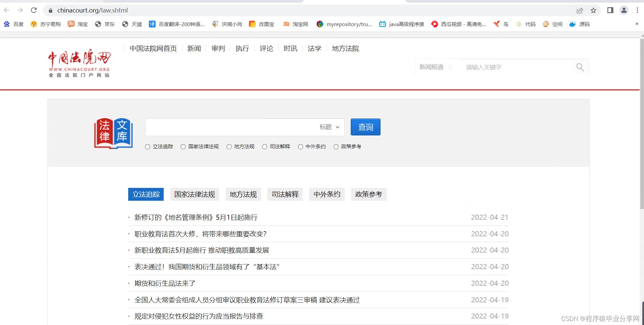Switch to the 地方法规 tab
This screenshot has height=325, width=644.
tap(243, 194)
